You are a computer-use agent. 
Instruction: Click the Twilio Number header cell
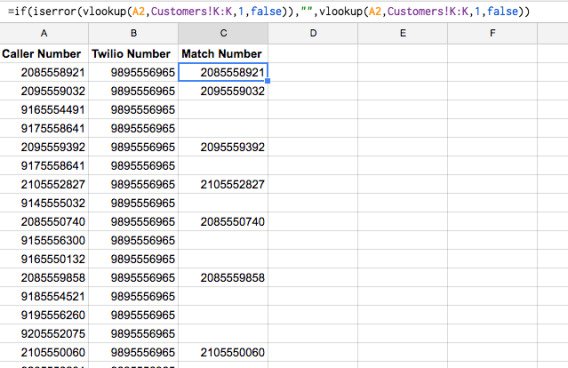pos(133,54)
